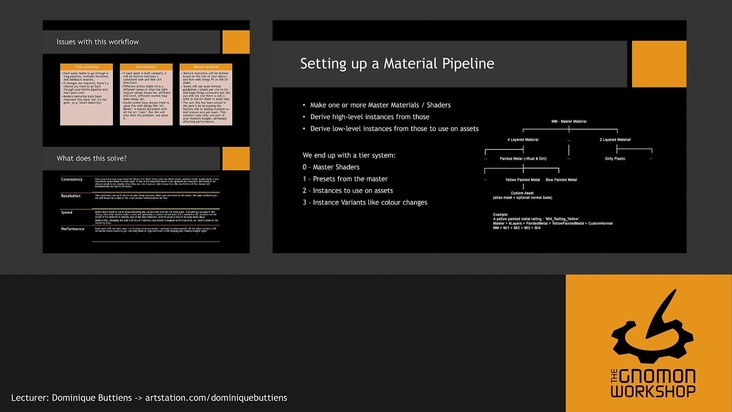The width and height of the screenshot is (732, 412).
Task: Click 'Derive high-level instances from those' bullet
Action: 369,117
